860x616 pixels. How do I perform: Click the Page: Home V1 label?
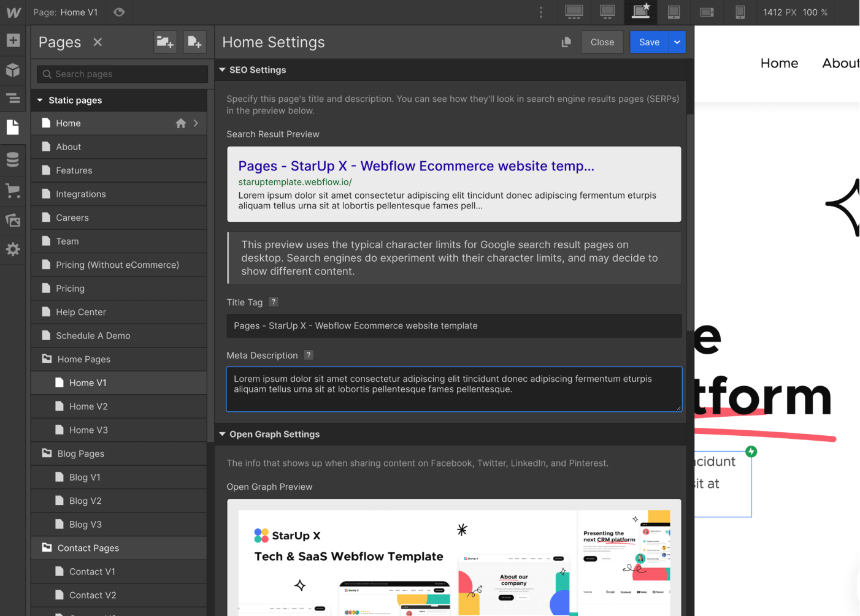[66, 12]
